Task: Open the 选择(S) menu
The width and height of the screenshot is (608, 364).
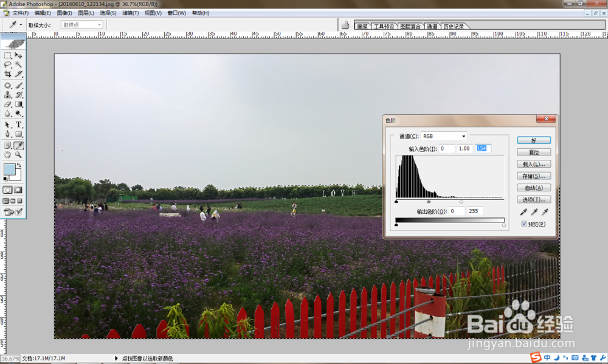Action: (108, 13)
